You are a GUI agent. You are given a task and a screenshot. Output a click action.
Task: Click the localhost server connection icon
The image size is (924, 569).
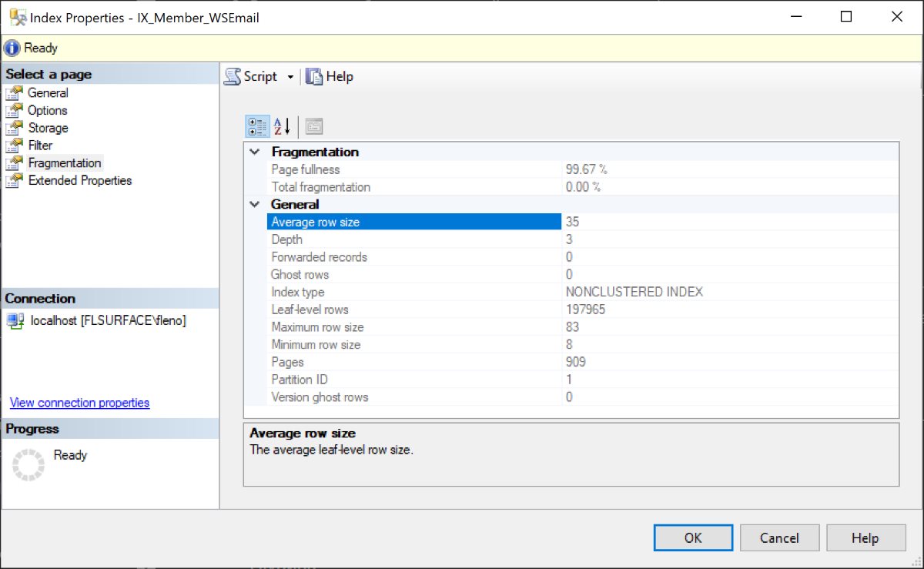pos(15,321)
